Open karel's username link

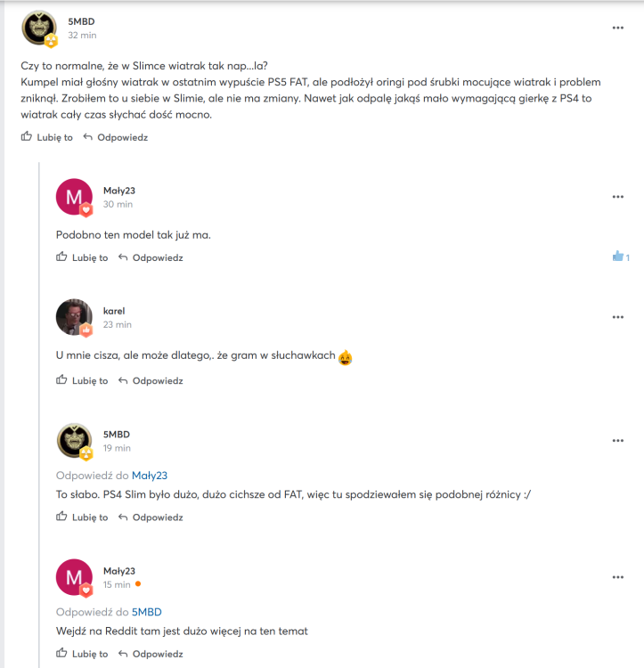tap(114, 311)
